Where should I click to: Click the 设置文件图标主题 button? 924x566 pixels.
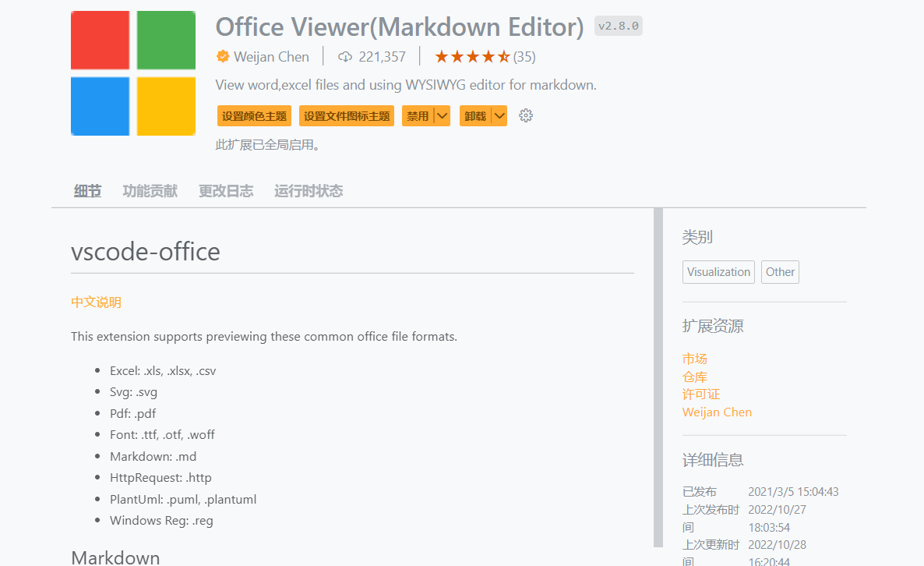tap(347, 116)
